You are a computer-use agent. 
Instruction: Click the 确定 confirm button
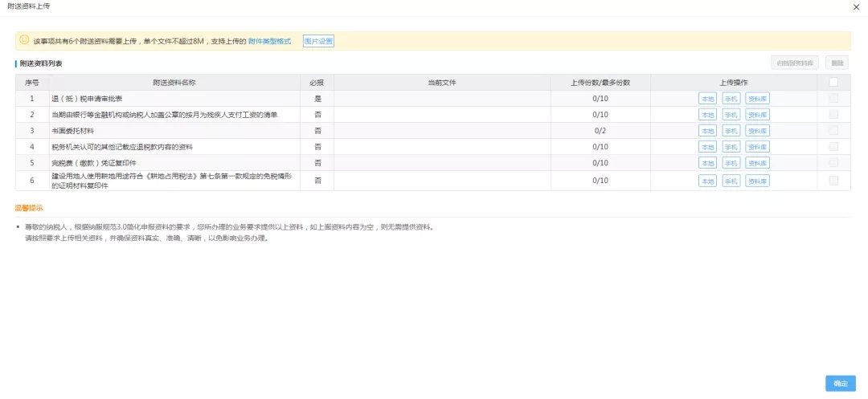tap(840, 384)
